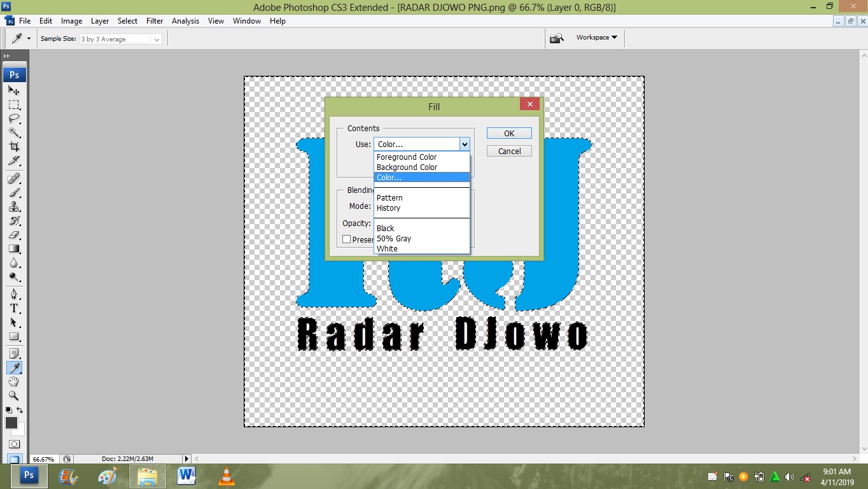Open the Edit menu

(46, 21)
